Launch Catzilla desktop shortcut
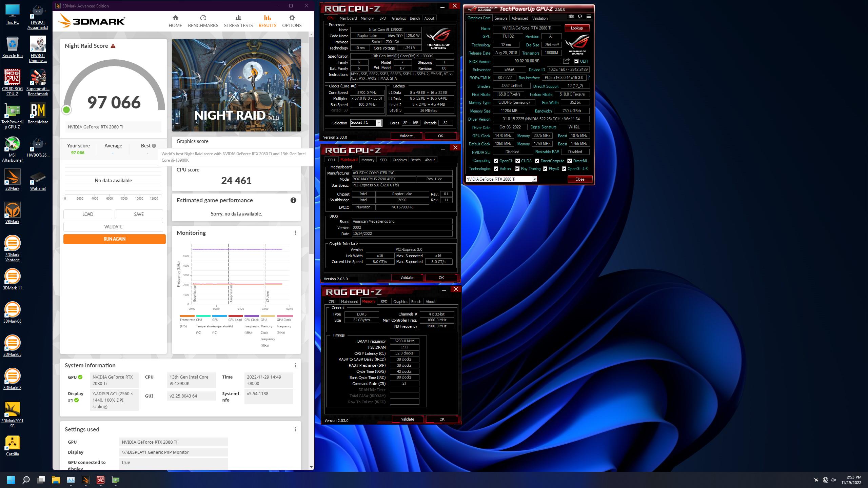The image size is (868, 488). (13, 446)
